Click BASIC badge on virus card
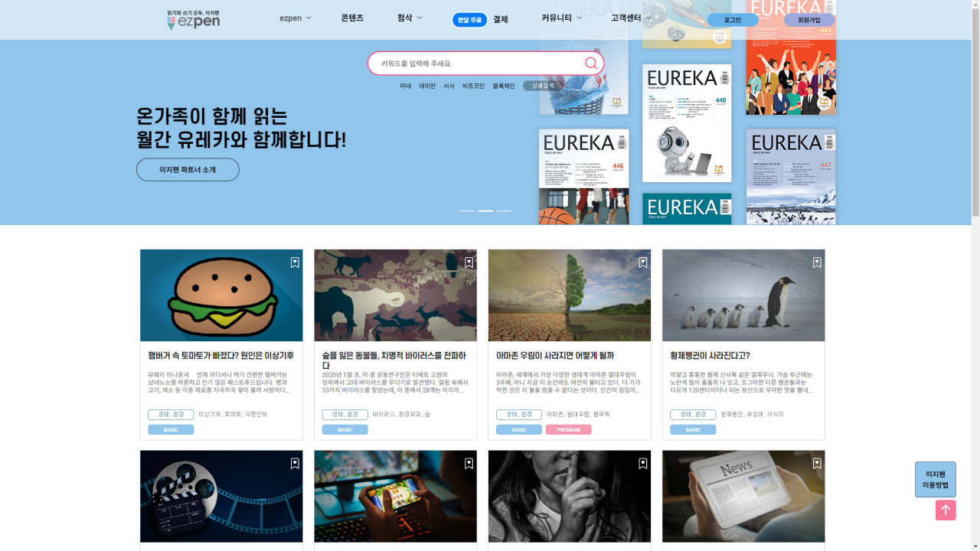Image resolution: width=980 pixels, height=551 pixels. coord(345,430)
